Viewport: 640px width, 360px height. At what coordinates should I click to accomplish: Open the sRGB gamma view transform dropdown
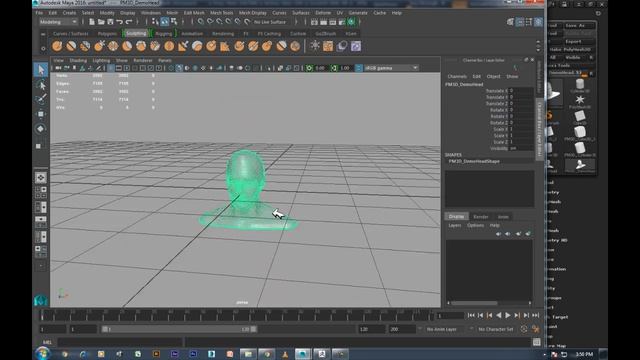pos(391,68)
